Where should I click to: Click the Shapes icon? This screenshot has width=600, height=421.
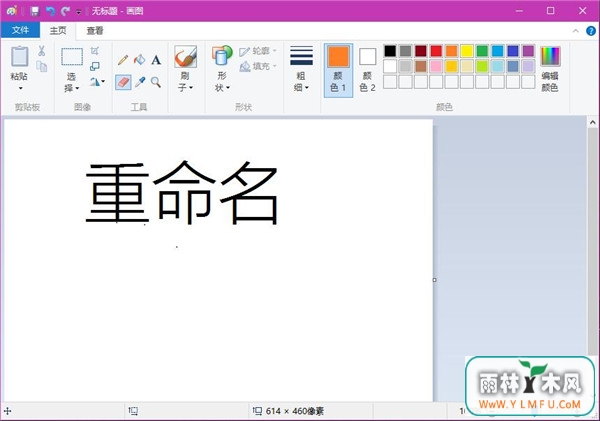coord(222,56)
